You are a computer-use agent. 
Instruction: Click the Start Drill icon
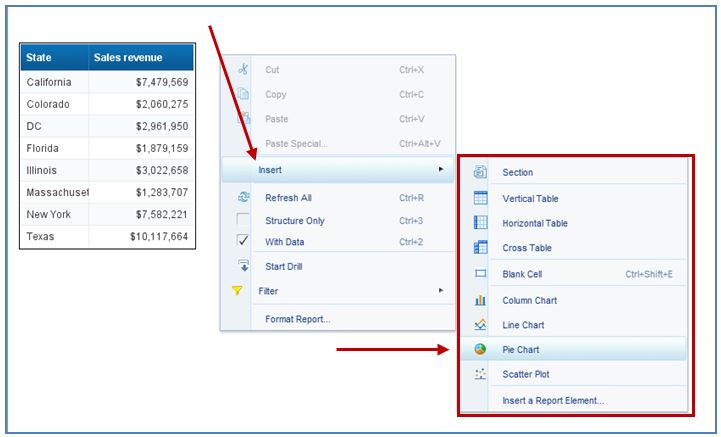click(243, 266)
